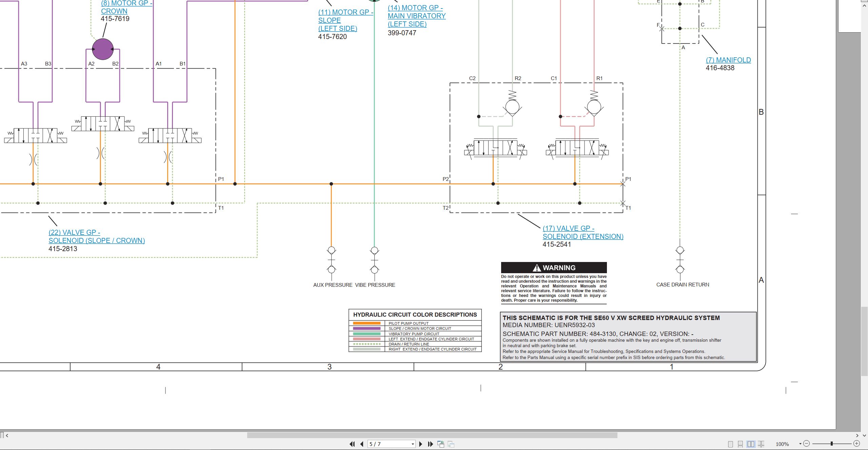868x450 pixels.
Task: Click the grid row label B
Action: [x=761, y=112]
